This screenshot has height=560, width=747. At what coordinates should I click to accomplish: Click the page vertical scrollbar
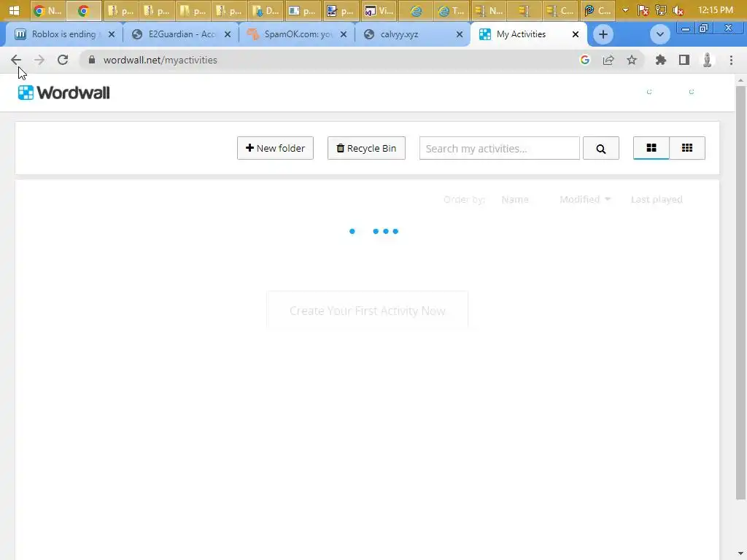740,293
